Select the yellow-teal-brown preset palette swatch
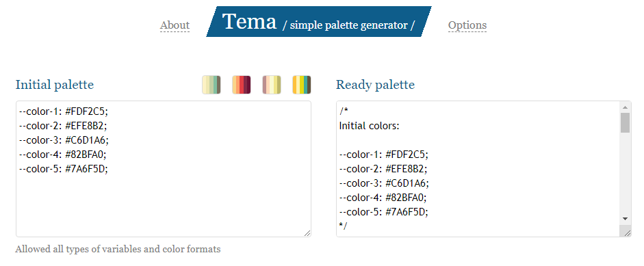 [x=302, y=85]
